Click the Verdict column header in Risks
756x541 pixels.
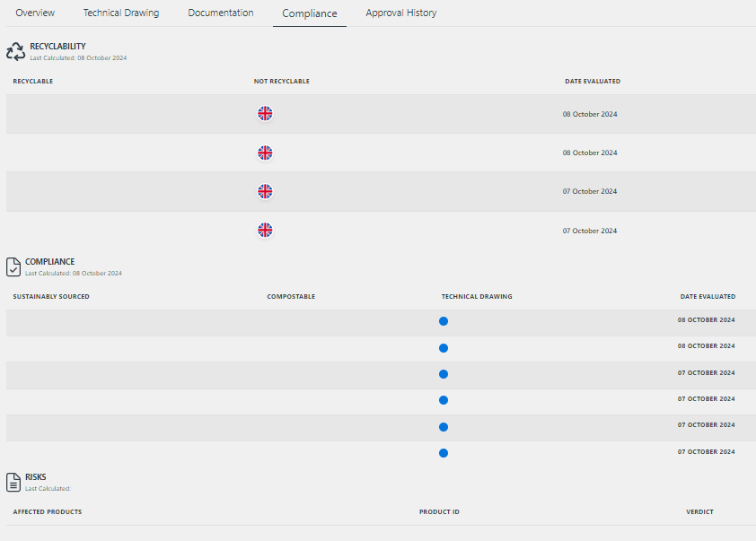[x=699, y=512]
